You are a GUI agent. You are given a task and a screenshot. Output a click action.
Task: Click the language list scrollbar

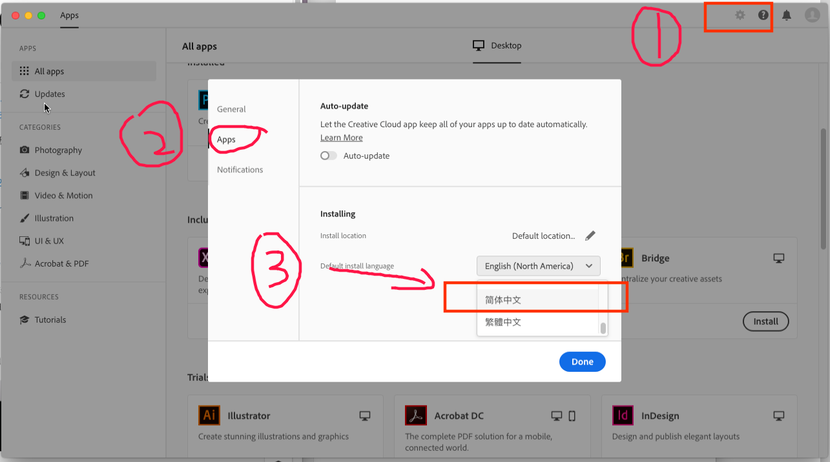(603, 328)
